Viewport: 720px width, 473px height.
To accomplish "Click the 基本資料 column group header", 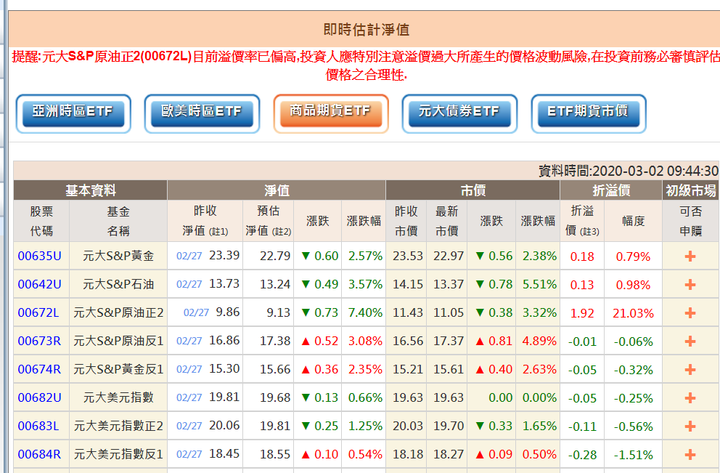I will 90,190.
